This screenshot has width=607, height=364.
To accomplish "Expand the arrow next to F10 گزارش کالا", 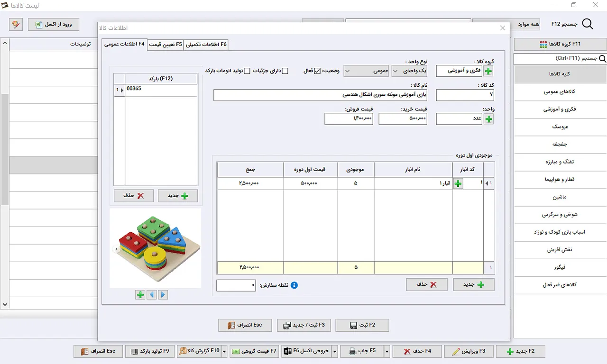I will 224,351.
